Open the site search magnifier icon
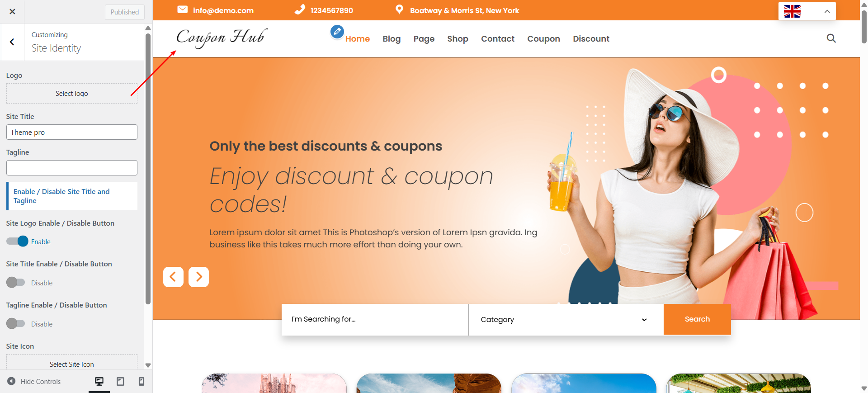 831,38
